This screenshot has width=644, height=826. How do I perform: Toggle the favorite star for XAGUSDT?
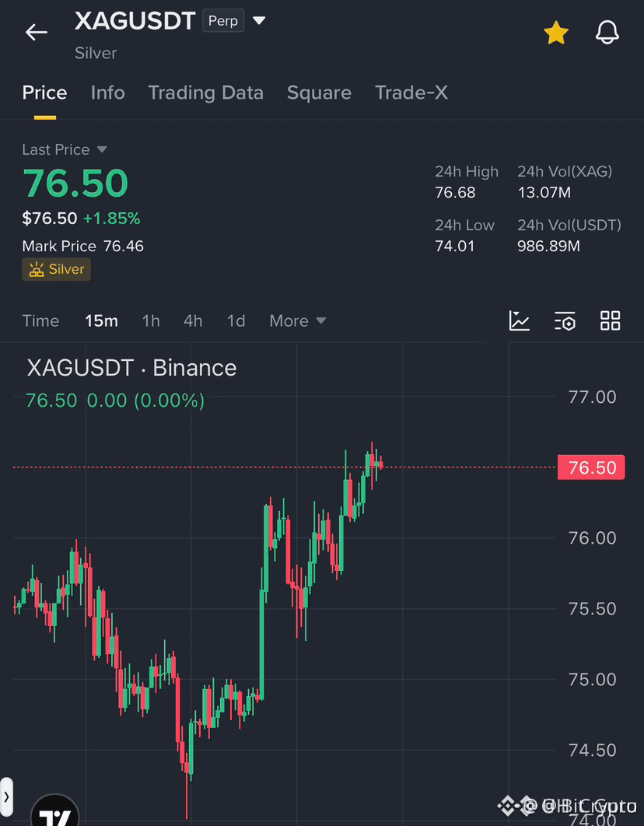[556, 33]
